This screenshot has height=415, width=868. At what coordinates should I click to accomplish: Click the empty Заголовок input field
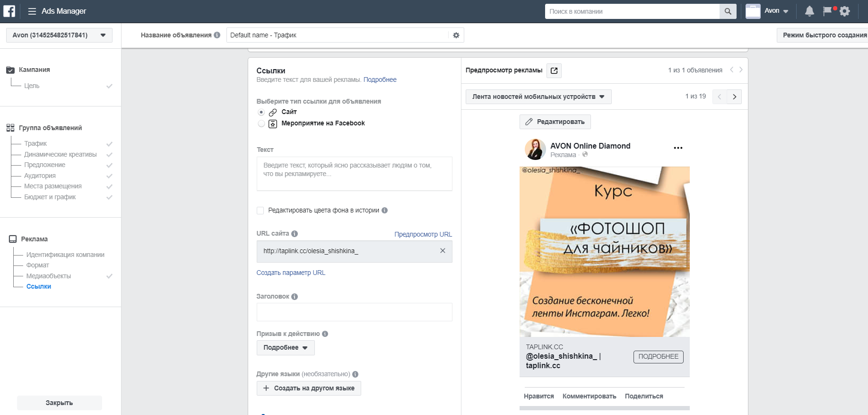point(354,312)
